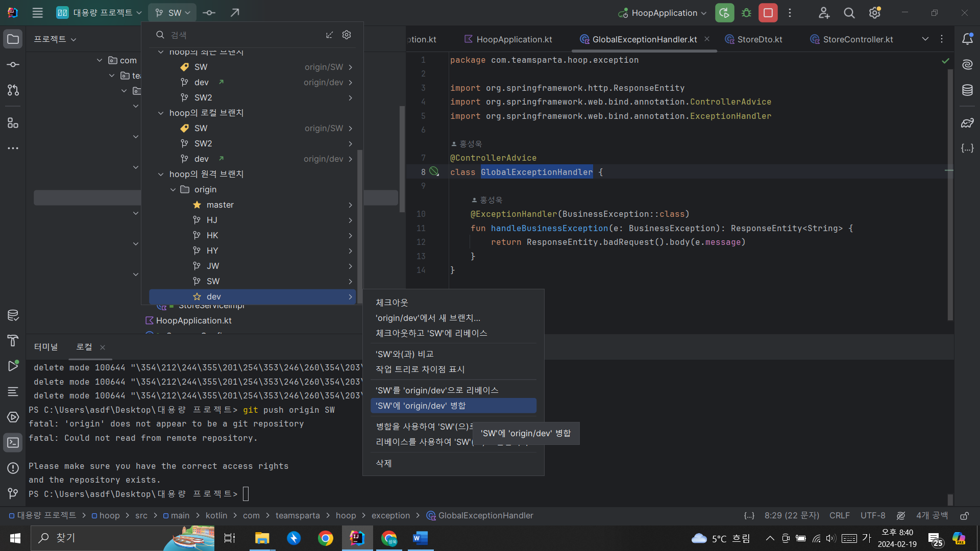Open the Notifications bell icon
The width and height of the screenshot is (980, 551).
pos(967,39)
